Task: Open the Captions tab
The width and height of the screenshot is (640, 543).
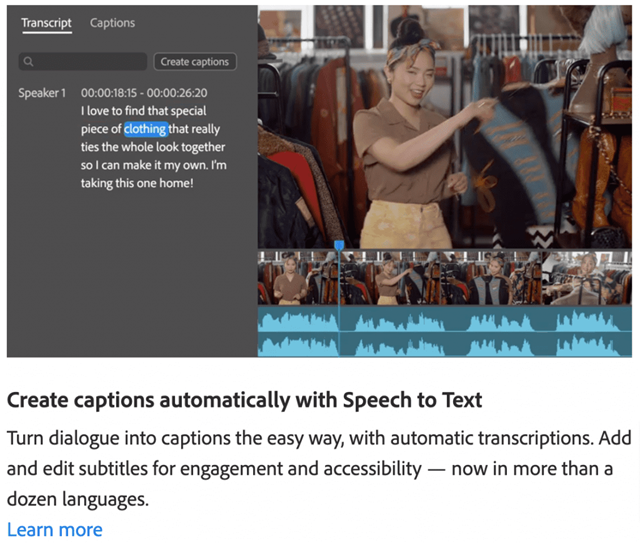Action: (112, 23)
